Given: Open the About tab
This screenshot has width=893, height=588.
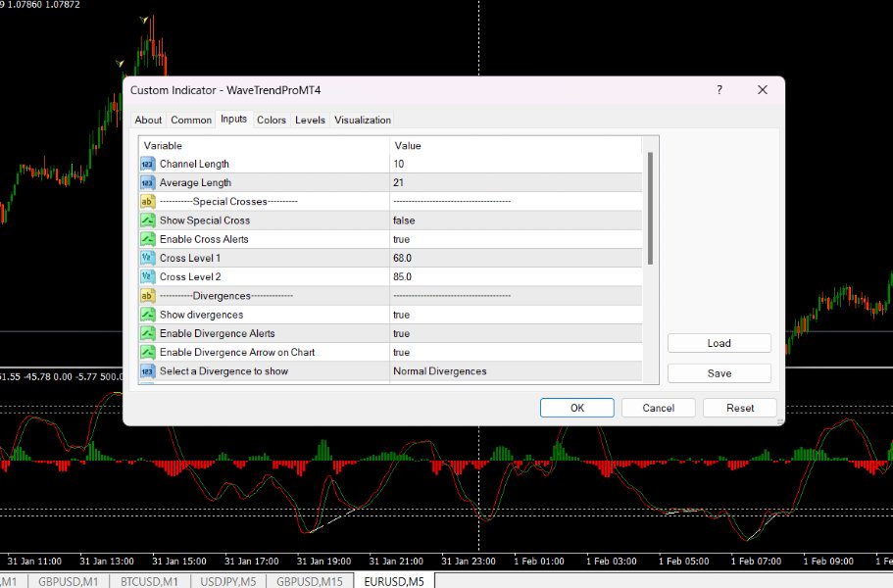Looking at the screenshot, I should click(148, 121).
